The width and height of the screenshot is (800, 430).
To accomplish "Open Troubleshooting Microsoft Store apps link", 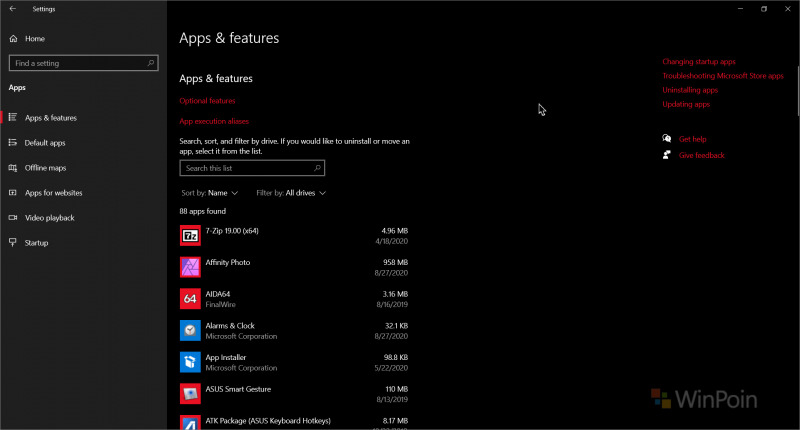I will pos(723,76).
